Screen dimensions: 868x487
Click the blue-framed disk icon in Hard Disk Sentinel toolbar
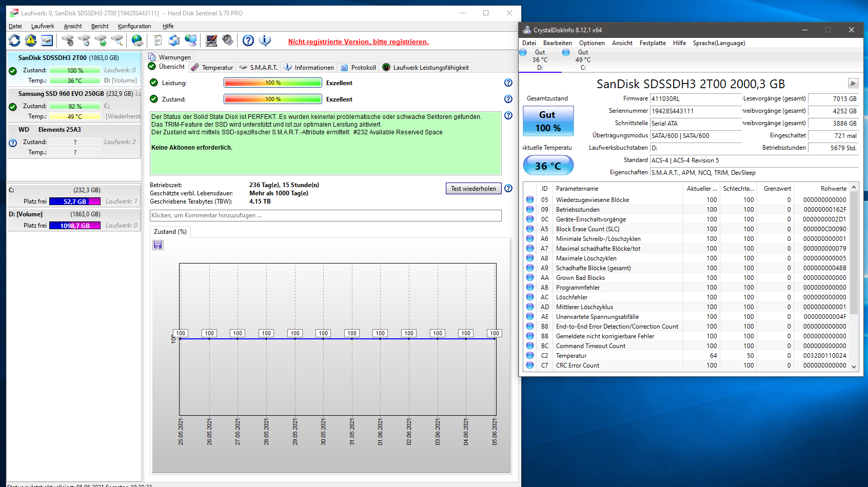(x=47, y=40)
